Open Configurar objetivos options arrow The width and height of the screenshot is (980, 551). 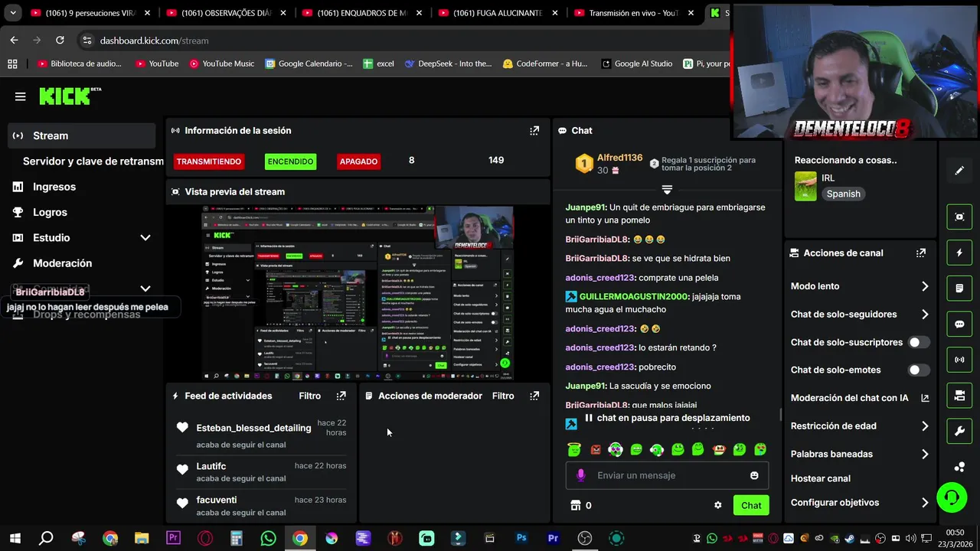pyautogui.click(x=925, y=503)
